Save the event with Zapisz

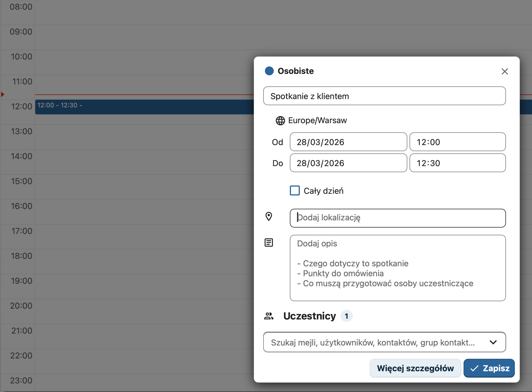point(489,368)
